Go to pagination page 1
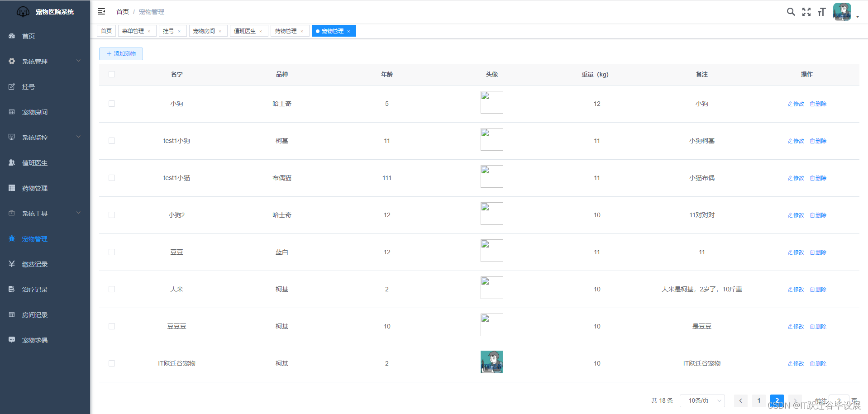The image size is (868, 414). (759, 400)
